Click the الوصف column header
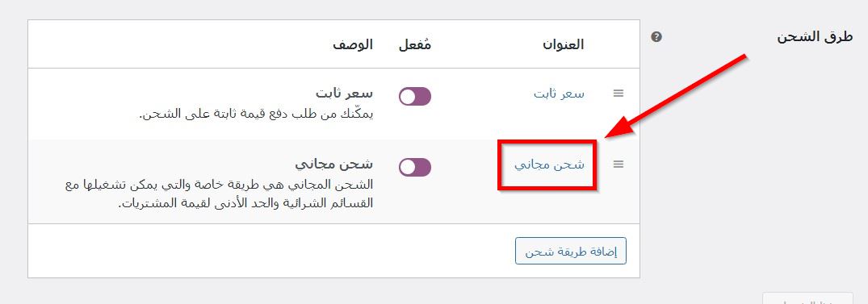The image size is (868, 304). coord(353,45)
